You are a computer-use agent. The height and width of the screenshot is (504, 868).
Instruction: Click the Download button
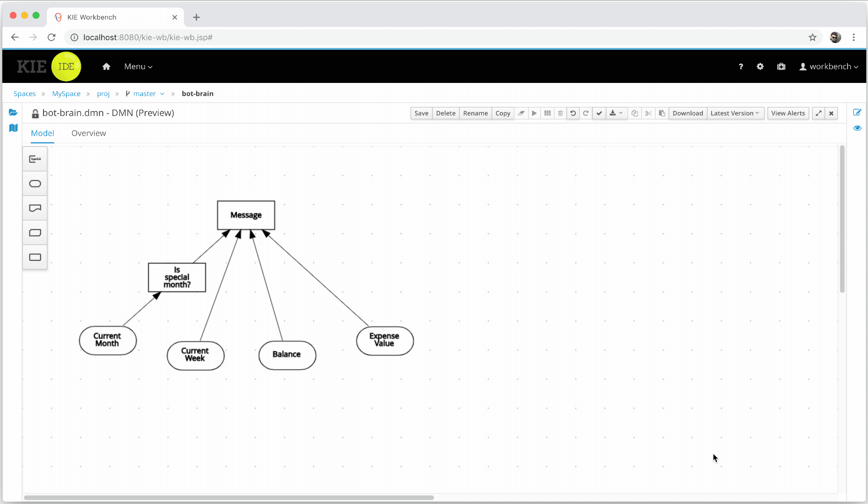coord(688,113)
